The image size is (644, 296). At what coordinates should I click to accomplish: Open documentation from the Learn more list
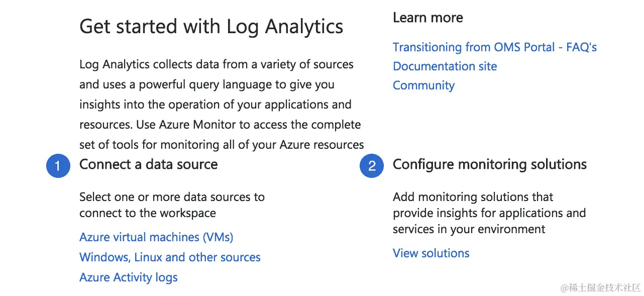tap(445, 66)
